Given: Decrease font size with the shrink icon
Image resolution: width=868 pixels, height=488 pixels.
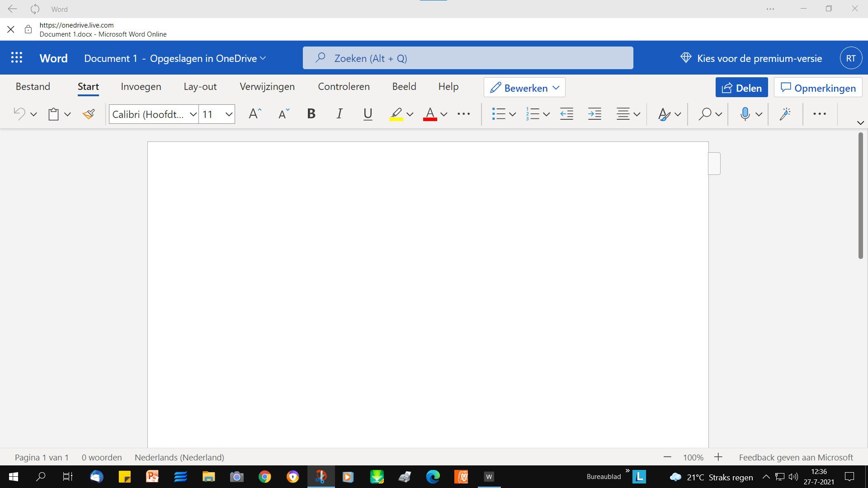Looking at the screenshot, I should [x=283, y=114].
